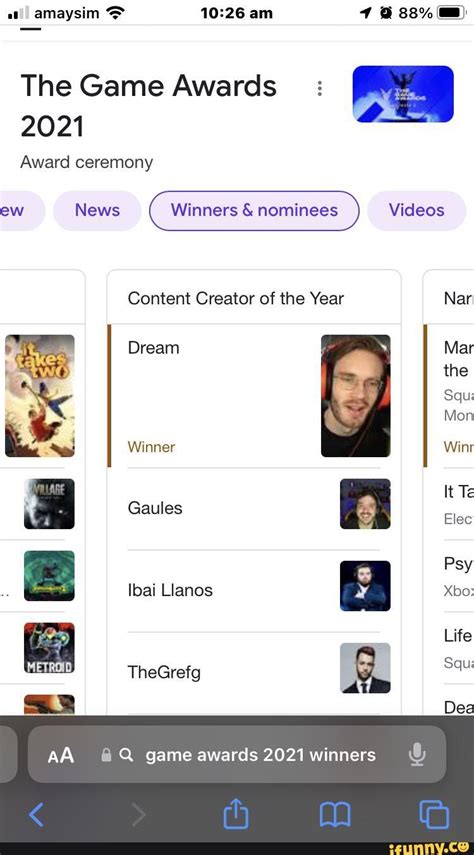Tap the microphone dictation icon
The image size is (474, 855).
tap(417, 755)
